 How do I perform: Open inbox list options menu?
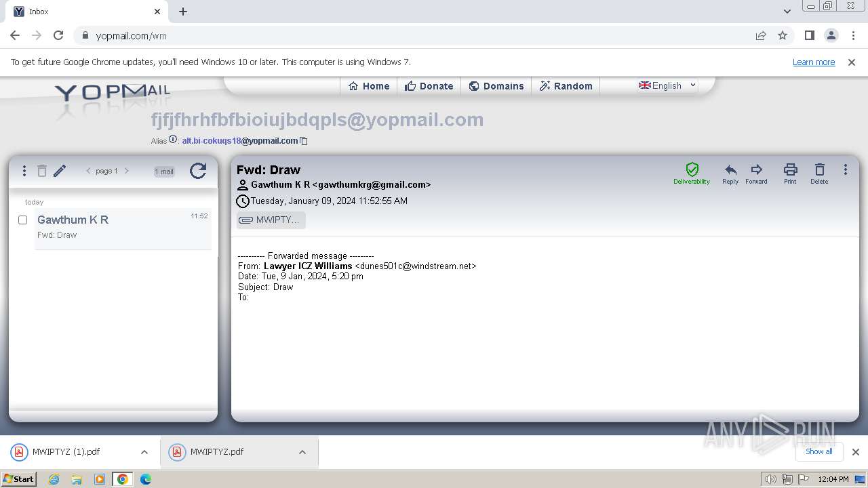click(24, 171)
